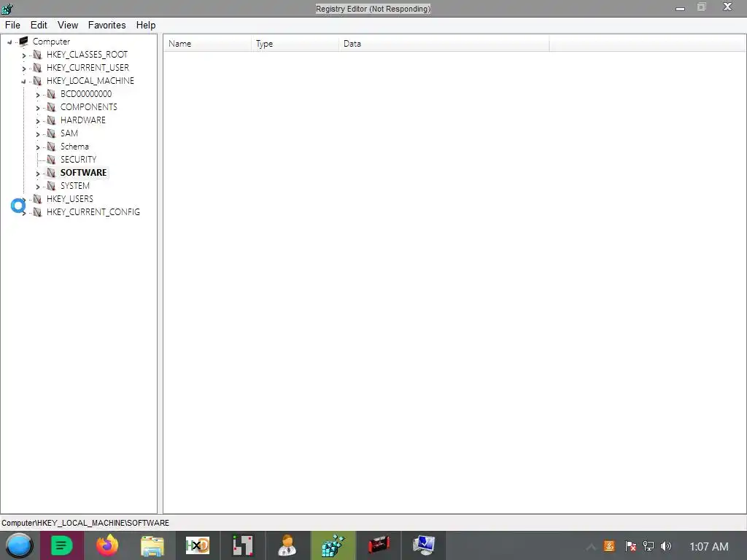The image size is (747, 560).
Task: Click the SOFTWARE folder icon
Action: click(51, 173)
